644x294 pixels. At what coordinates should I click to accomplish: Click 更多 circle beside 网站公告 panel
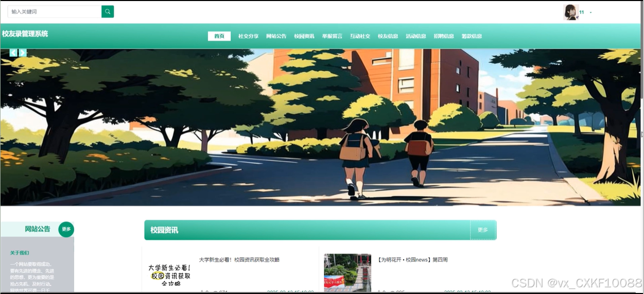coord(66,229)
